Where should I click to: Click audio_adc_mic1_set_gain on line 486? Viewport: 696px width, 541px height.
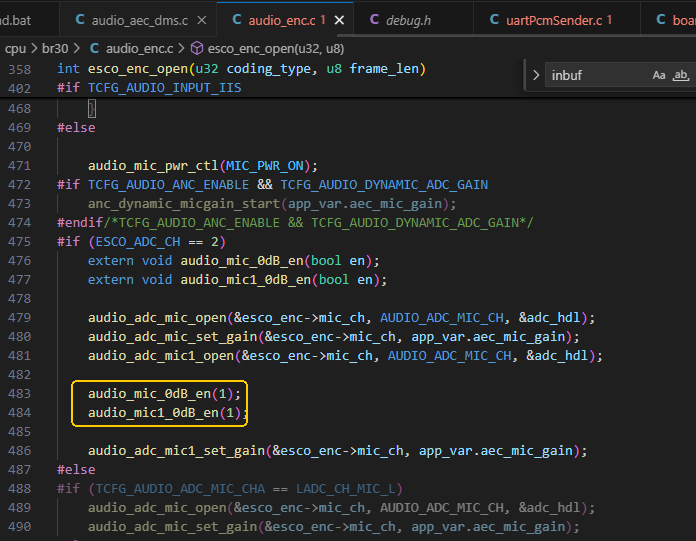176,451
